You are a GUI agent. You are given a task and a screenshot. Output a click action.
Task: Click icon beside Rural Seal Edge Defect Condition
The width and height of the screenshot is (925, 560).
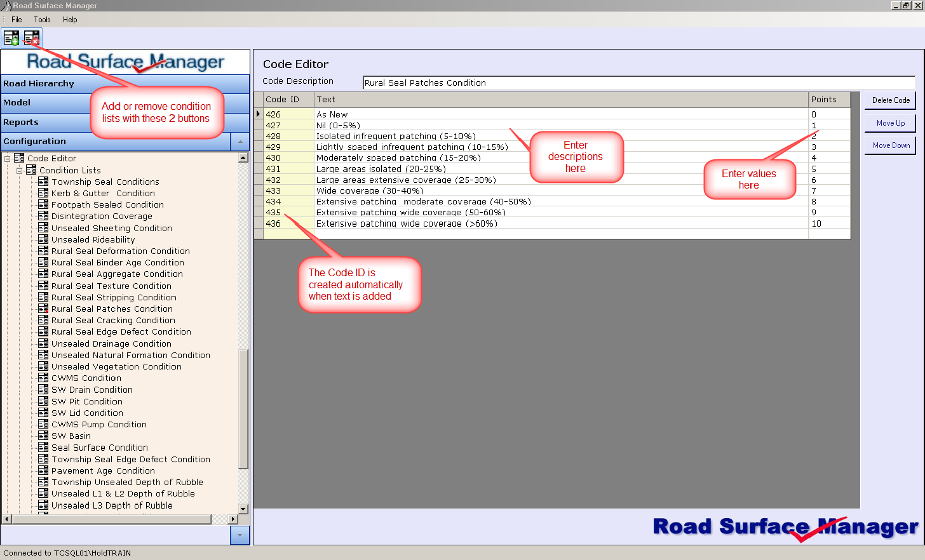tap(43, 331)
